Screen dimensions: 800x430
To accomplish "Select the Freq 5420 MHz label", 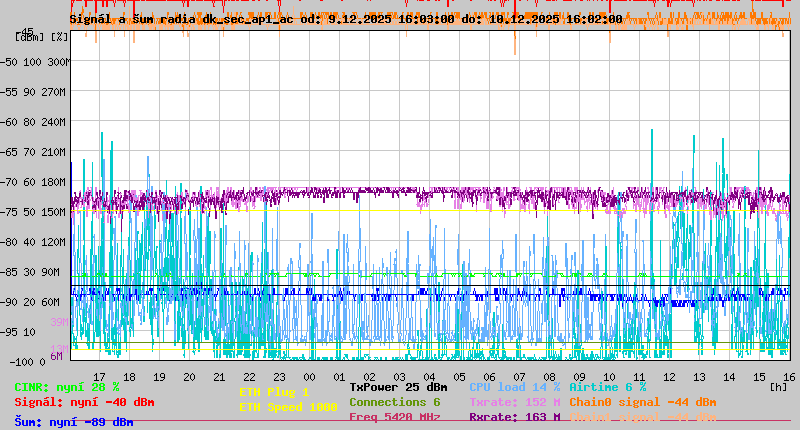I will coord(394,417).
